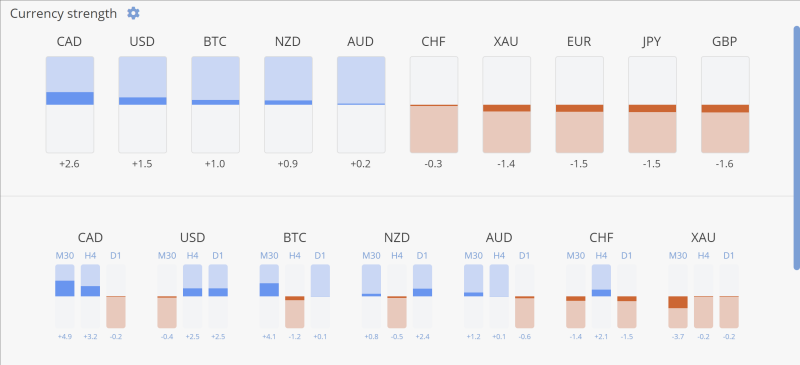
Task: Click the BTC strength bar showing +1.0
Action: tap(215, 105)
